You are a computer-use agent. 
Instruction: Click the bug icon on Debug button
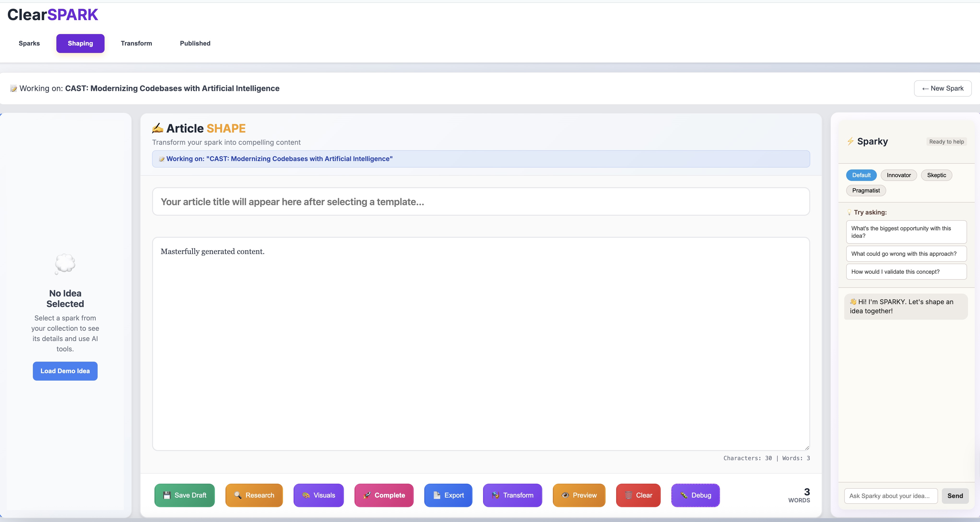tap(684, 495)
